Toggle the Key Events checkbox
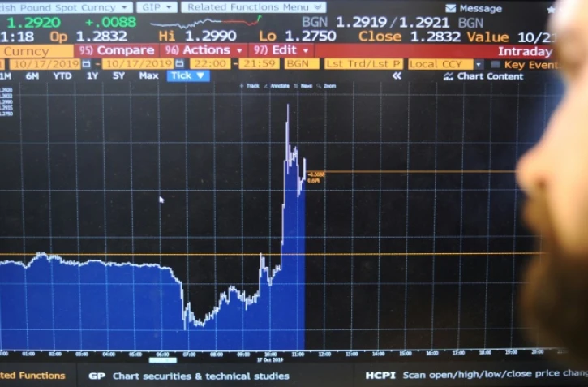Viewport: 588px width, 387px height. [x=496, y=65]
